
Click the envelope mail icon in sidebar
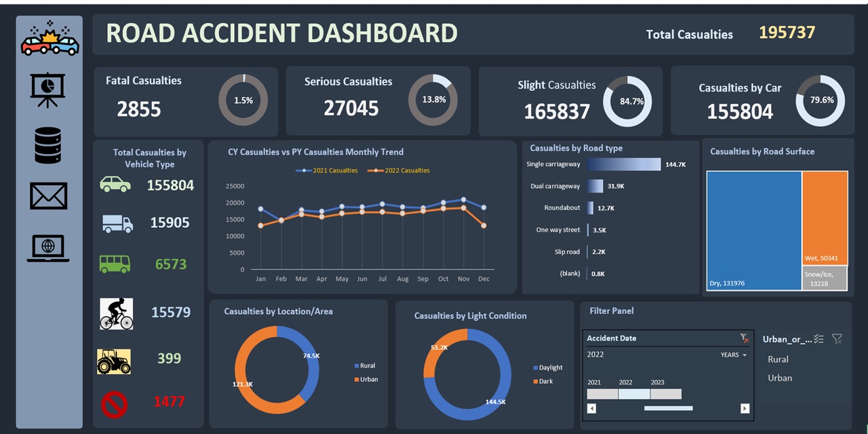click(49, 196)
